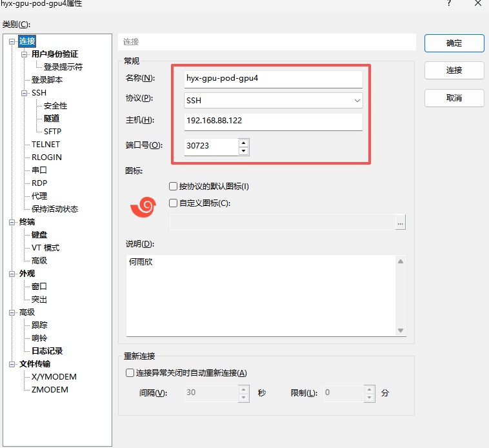Select 隧道 under SSH in tree
The image size is (489, 448).
(52, 119)
